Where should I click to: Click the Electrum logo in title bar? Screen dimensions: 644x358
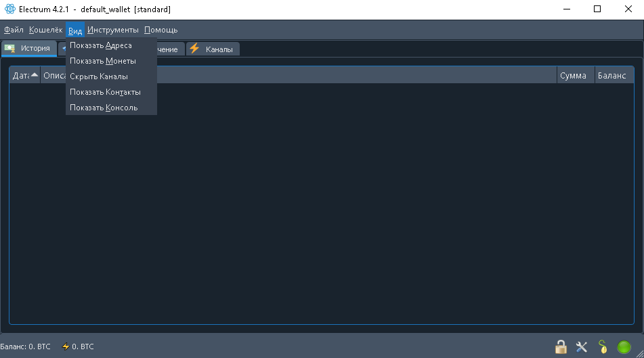coord(9,9)
